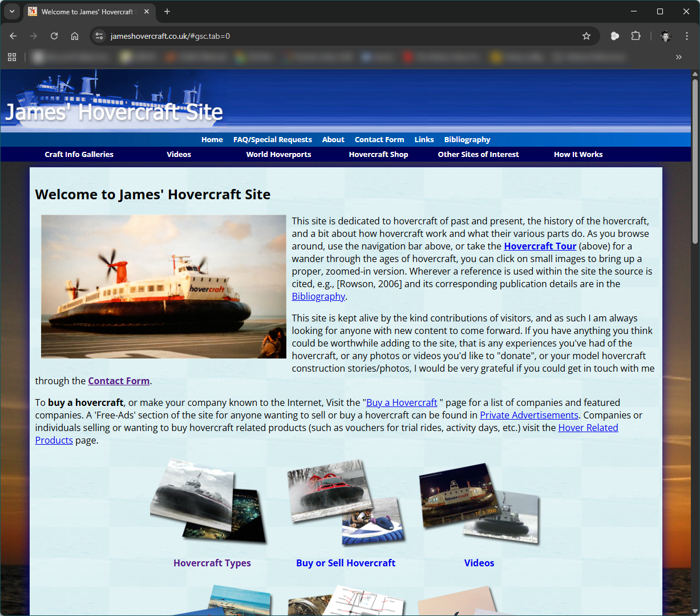
Task: Open the Chrome three-dot menu
Action: (687, 36)
